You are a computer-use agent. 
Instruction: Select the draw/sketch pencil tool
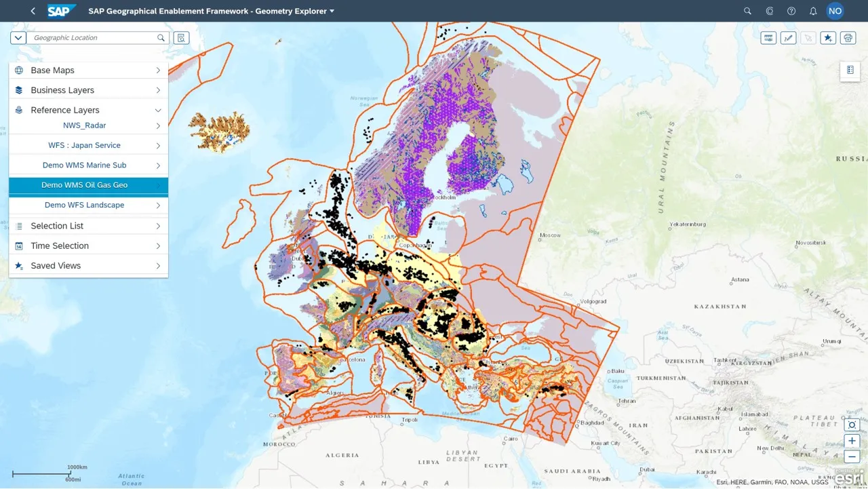click(788, 38)
